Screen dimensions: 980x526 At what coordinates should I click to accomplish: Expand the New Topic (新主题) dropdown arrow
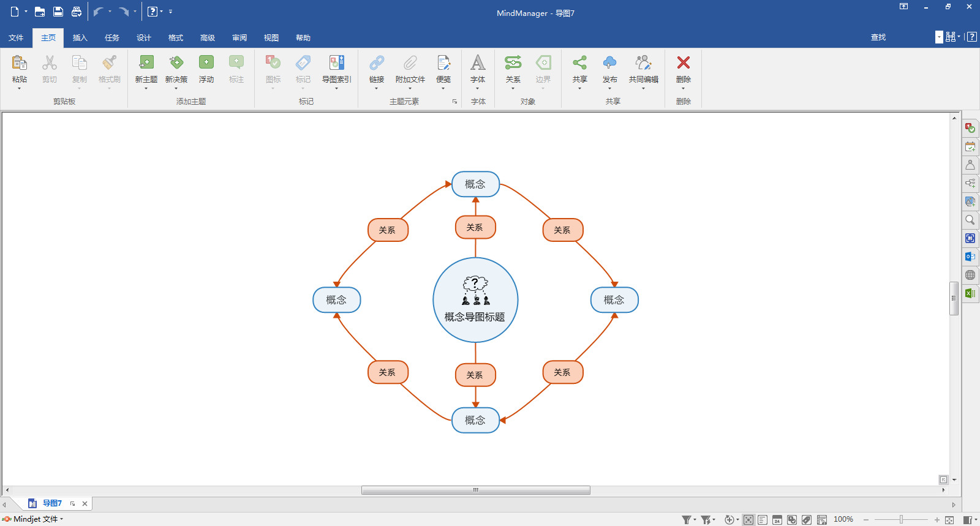pyautogui.click(x=146, y=89)
